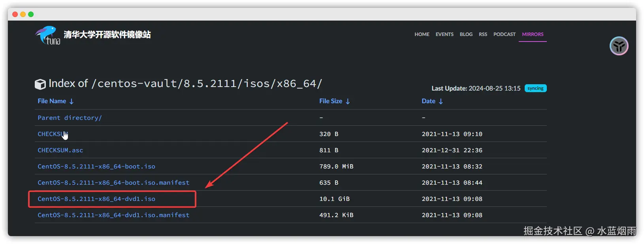This screenshot has height=244, width=644.
Task: Click the 635 B size value
Action: tap(329, 183)
